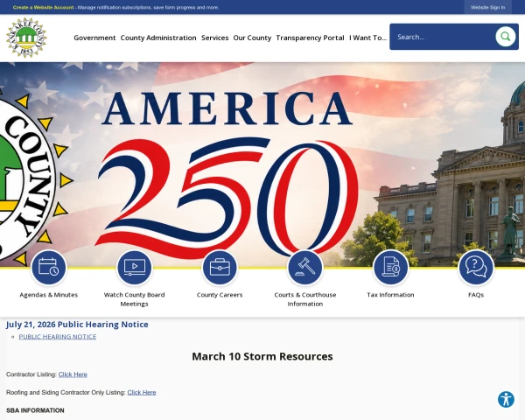Click the County Careers briefcase icon
Image resolution: width=525 pixels, height=420 pixels.
point(220,267)
